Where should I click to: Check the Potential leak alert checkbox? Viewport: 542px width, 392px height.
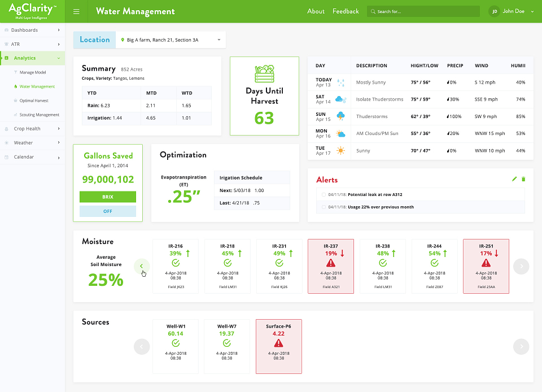(324, 195)
